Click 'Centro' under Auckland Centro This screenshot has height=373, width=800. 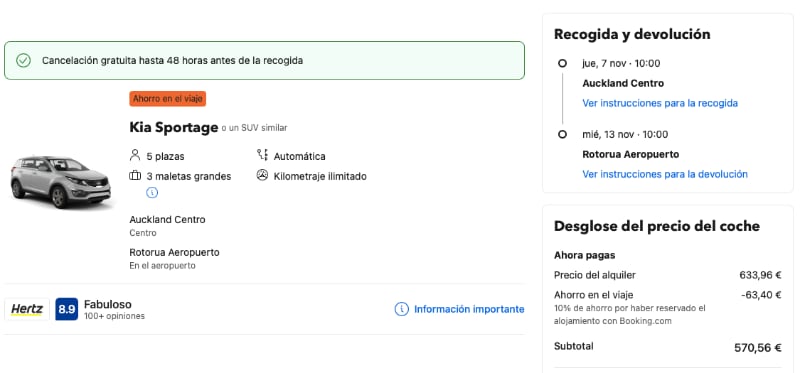143,233
